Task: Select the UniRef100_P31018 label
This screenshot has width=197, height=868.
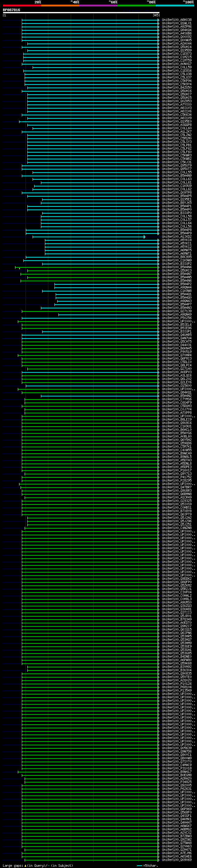Action: pos(176,768)
